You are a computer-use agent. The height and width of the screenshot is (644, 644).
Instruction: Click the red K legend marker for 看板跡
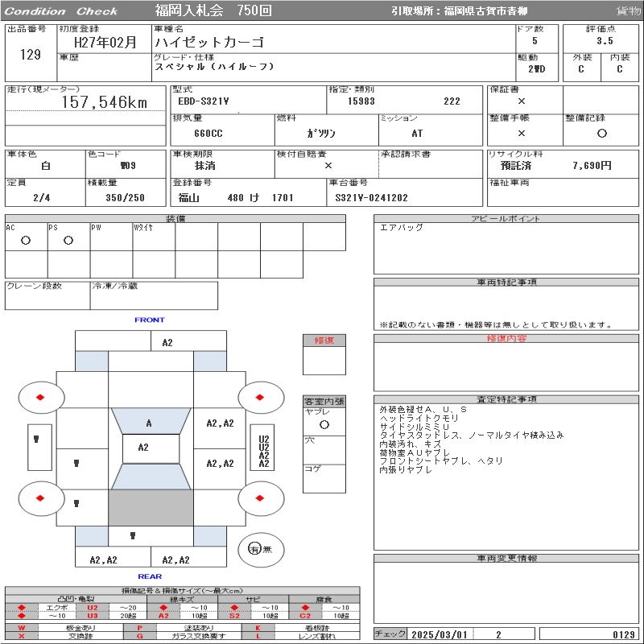click(x=258, y=628)
